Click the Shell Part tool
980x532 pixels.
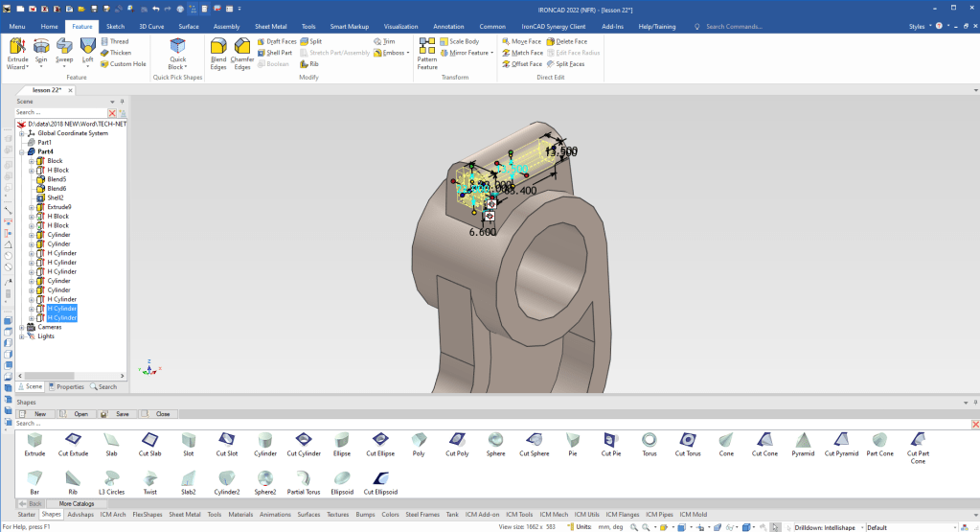tap(276, 53)
